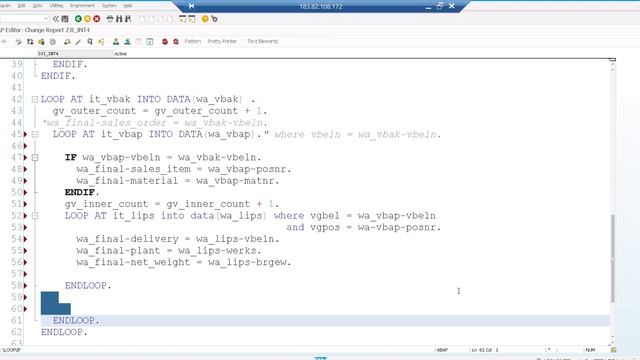640x360 pixels.
Task: Click 'wa_final-net_weight' on line 56
Action: click(x=133, y=262)
